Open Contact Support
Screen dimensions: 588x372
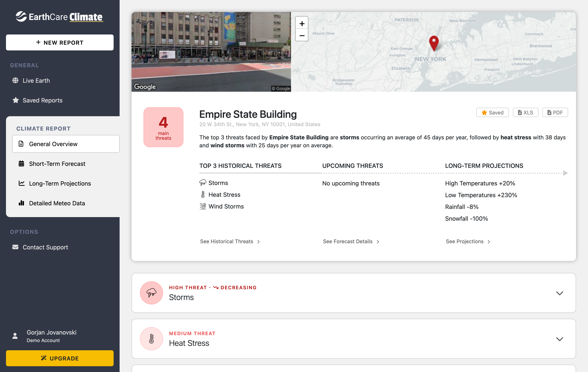[45, 247]
